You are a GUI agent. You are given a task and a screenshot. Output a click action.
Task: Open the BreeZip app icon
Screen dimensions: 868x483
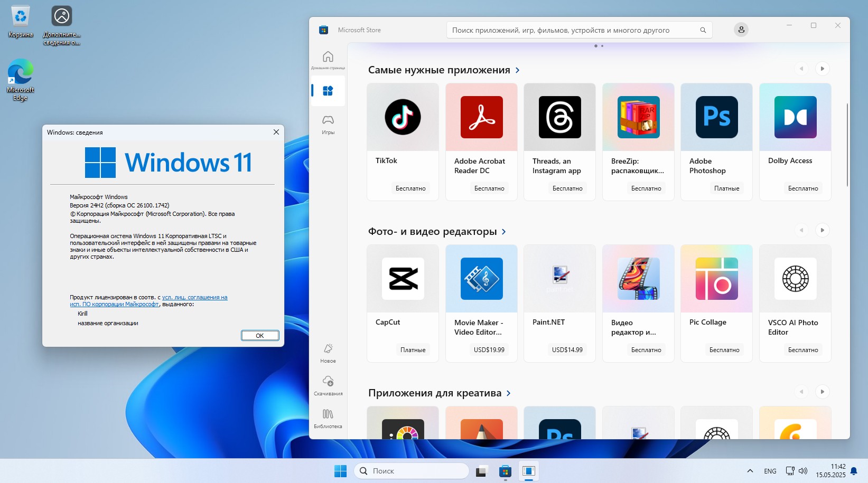tap(638, 117)
